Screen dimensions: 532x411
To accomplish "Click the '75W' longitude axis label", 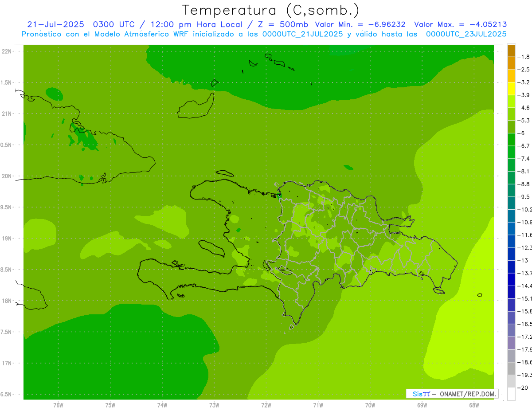I will (110, 405).
